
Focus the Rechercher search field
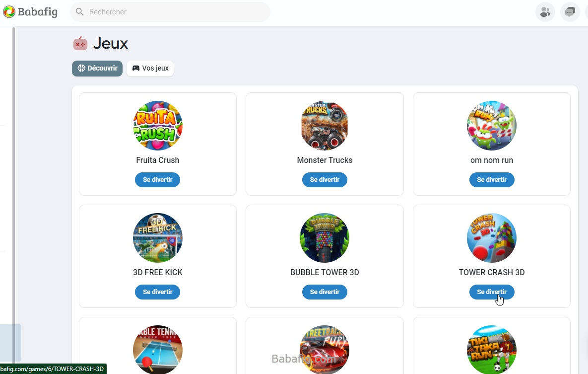(170, 11)
